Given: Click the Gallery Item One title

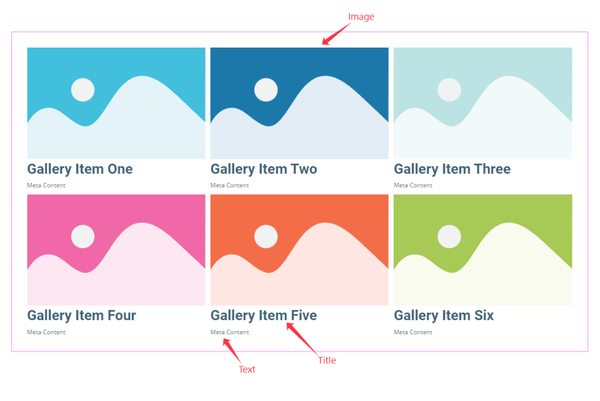Looking at the screenshot, I should click(80, 169).
